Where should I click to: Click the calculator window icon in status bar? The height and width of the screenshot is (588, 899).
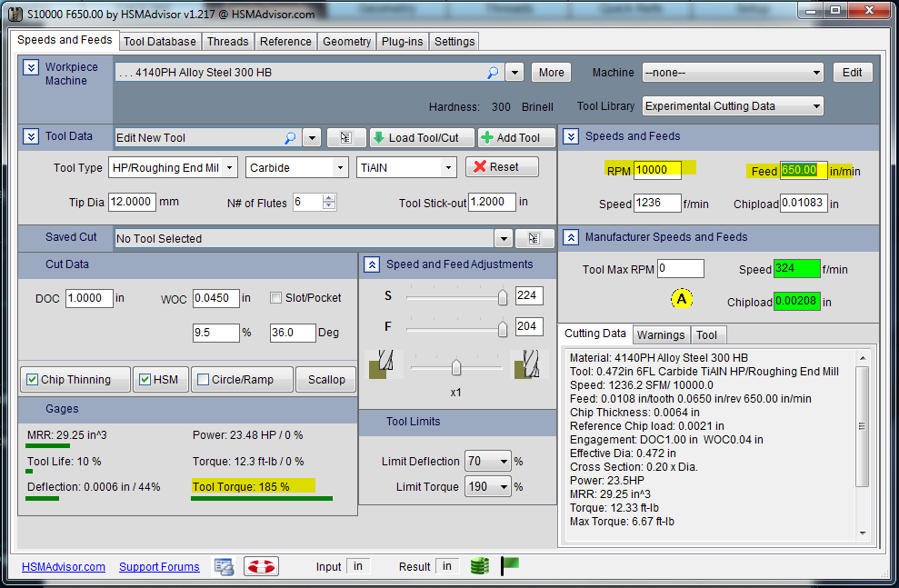[225, 567]
